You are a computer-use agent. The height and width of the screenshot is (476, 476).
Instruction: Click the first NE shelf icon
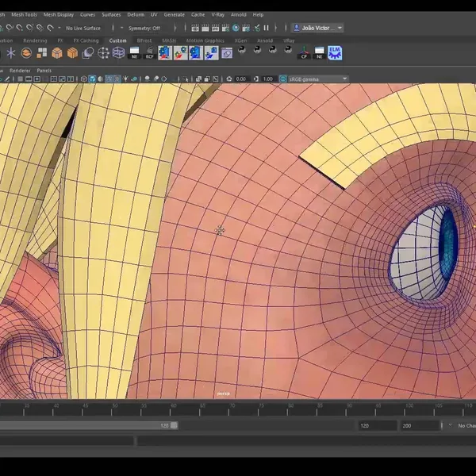pos(134,53)
